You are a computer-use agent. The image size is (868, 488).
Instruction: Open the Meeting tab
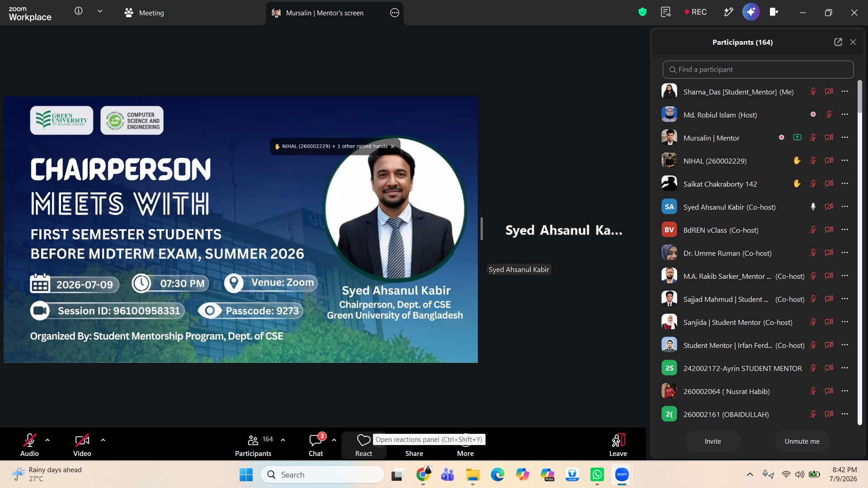point(144,13)
